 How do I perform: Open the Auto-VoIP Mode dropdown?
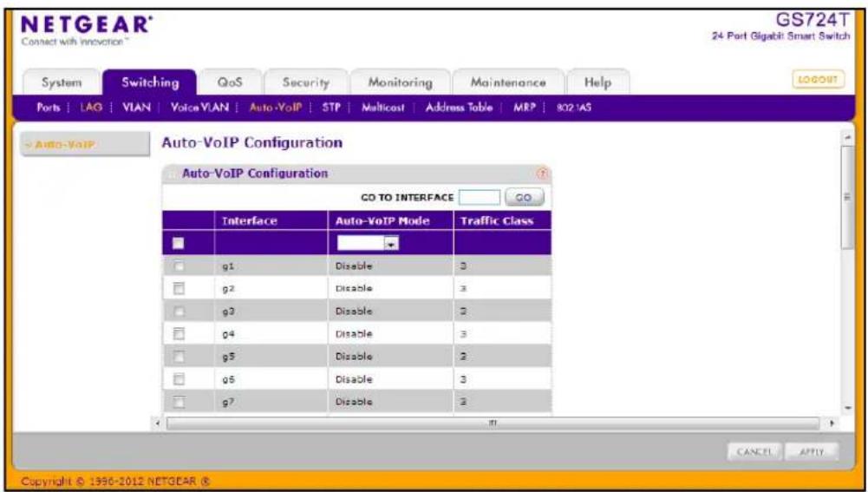(x=369, y=243)
